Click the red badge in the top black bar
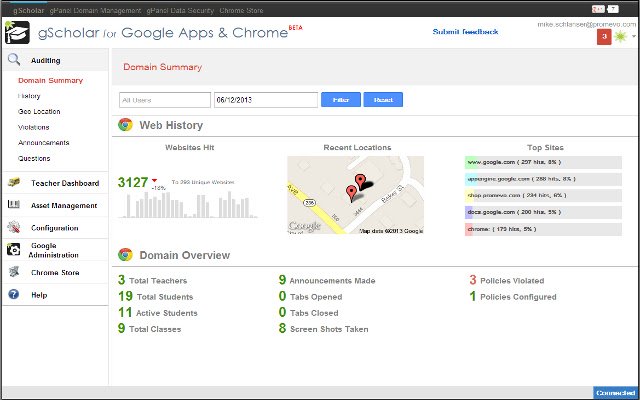The height and width of the screenshot is (400, 640). 598,9
